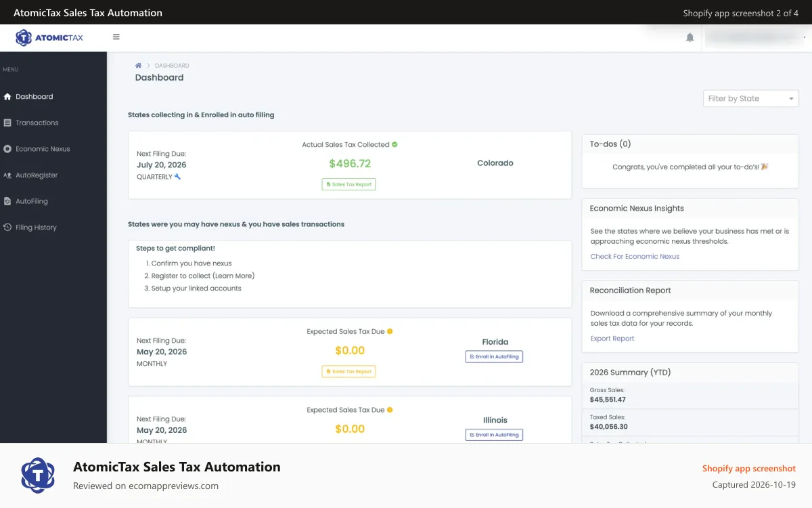Image resolution: width=812 pixels, height=508 pixels.
Task: Click 'Setup your linked accounts' step
Action: (196, 289)
